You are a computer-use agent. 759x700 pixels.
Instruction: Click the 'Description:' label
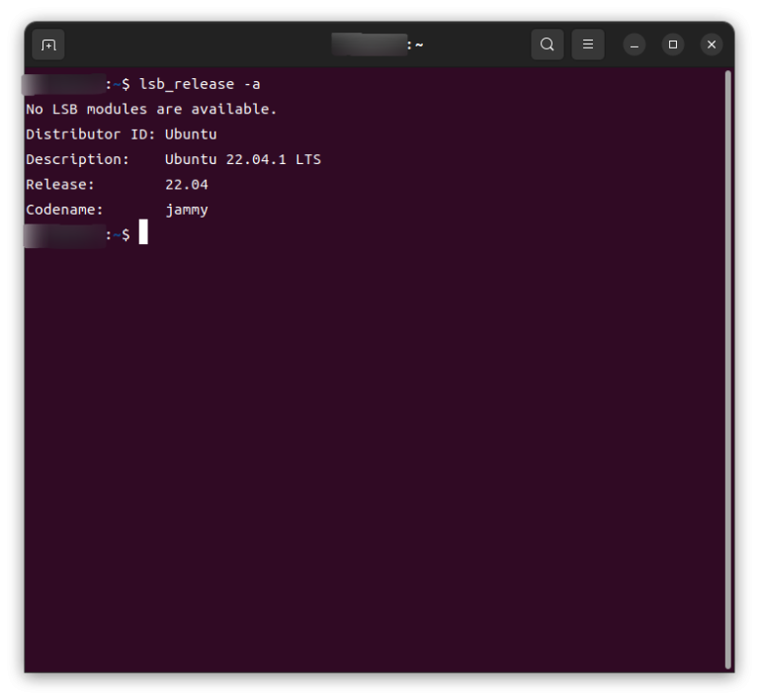(77, 159)
